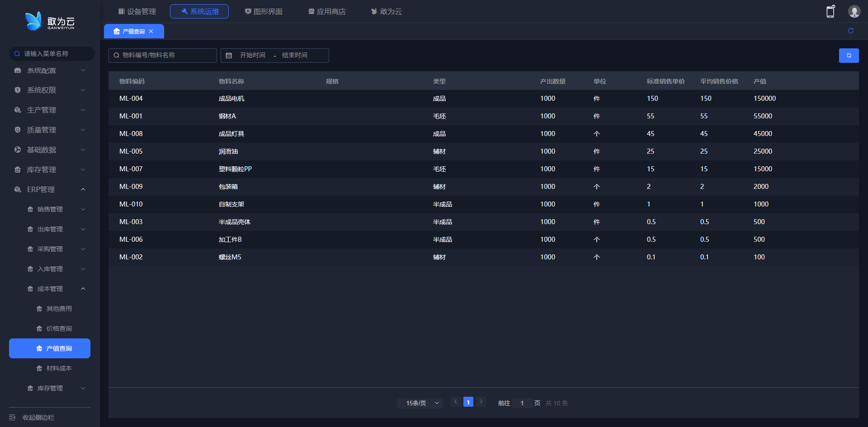Collapse the ERP管理 menu chevron
The image size is (868, 427).
83,189
